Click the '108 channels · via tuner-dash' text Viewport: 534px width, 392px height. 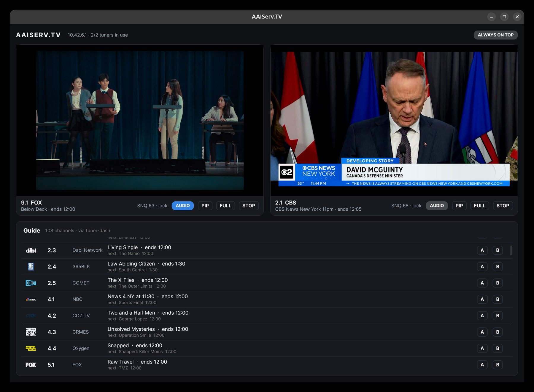coord(77,231)
